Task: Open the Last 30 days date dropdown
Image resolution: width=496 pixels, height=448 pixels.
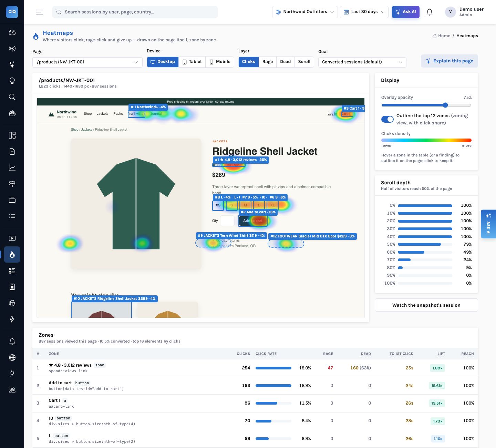Action: click(x=364, y=12)
